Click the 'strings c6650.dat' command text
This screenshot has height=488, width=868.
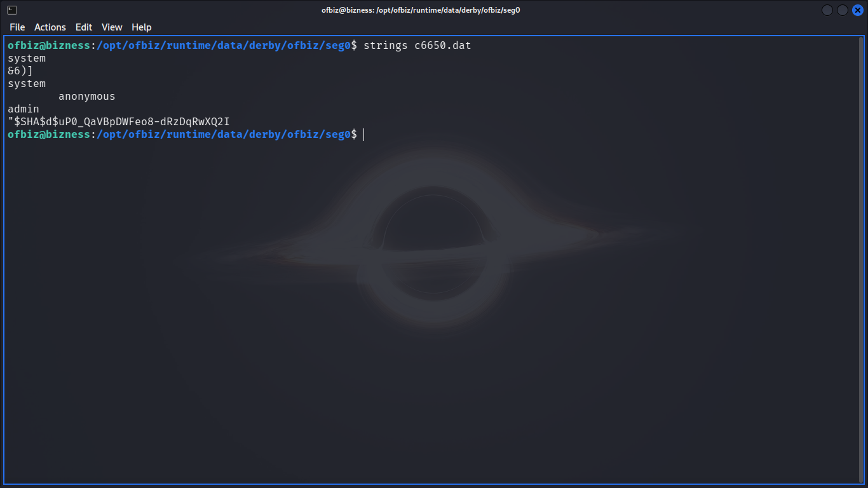coord(417,46)
